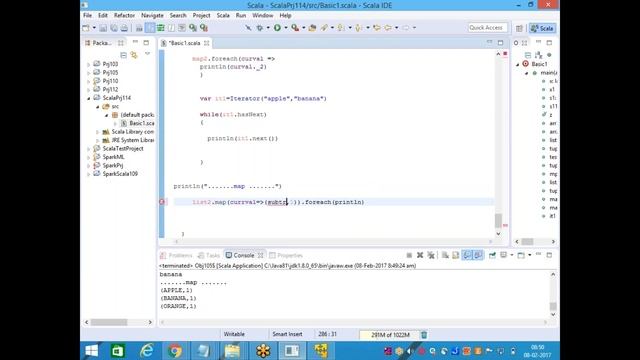
Task: Expand the SparkML project
Action: (x=89, y=158)
